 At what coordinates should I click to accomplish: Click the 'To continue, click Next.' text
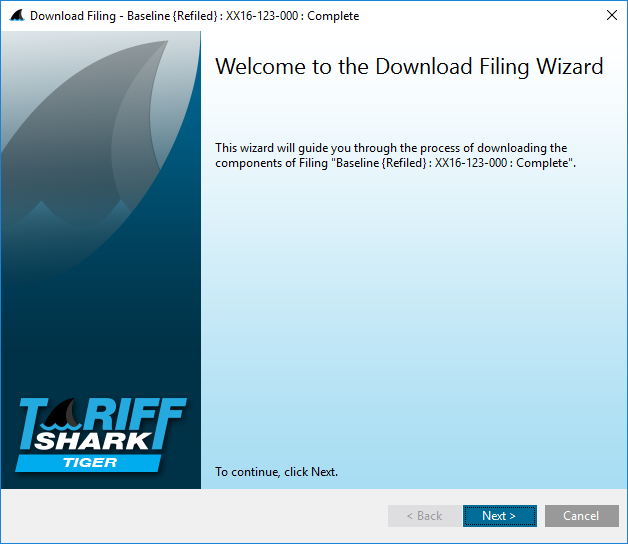[x=276, y=472]
